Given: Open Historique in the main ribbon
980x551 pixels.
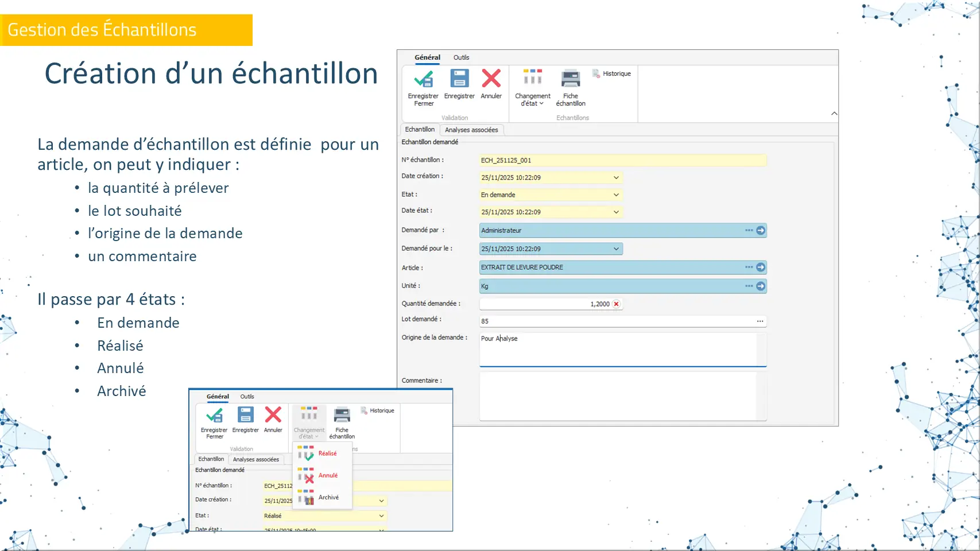Looking at the screenshot, I should pos(612,73).
